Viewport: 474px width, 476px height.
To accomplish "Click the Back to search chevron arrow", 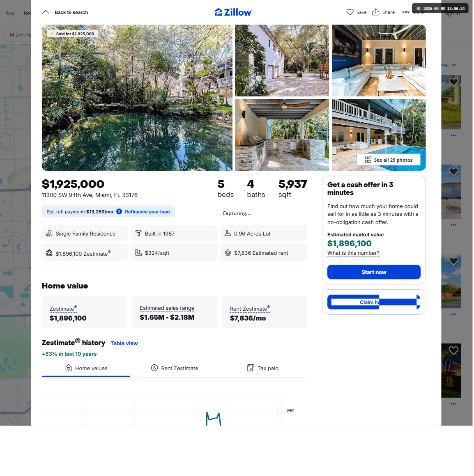I will [x=46, y=12].
